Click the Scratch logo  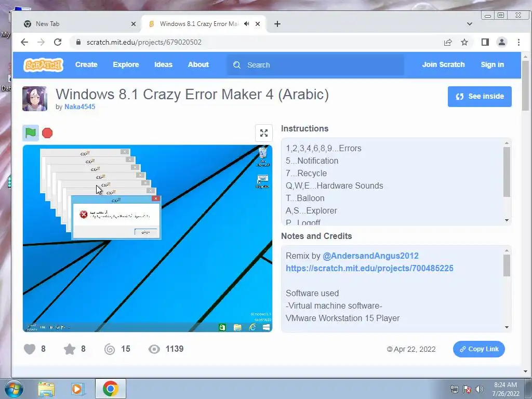point(44,64)
